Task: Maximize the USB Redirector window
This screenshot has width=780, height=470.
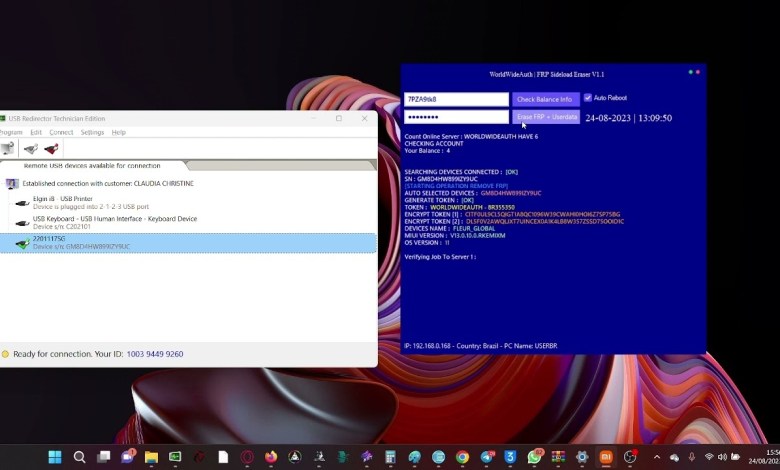Action: [339, 118]
